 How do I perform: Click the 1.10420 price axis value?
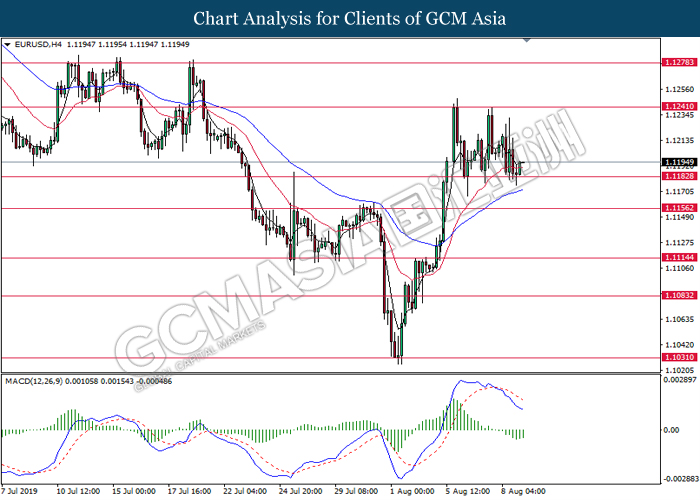point(680,345)
